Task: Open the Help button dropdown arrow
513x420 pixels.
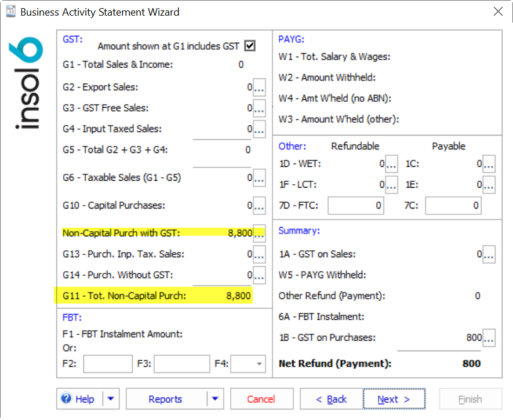Action: click(x=111, y=399)
